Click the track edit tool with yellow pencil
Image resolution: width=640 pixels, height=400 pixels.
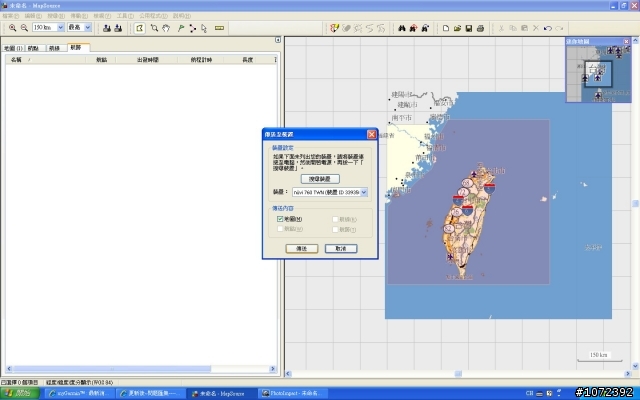[x=334, y=28]
